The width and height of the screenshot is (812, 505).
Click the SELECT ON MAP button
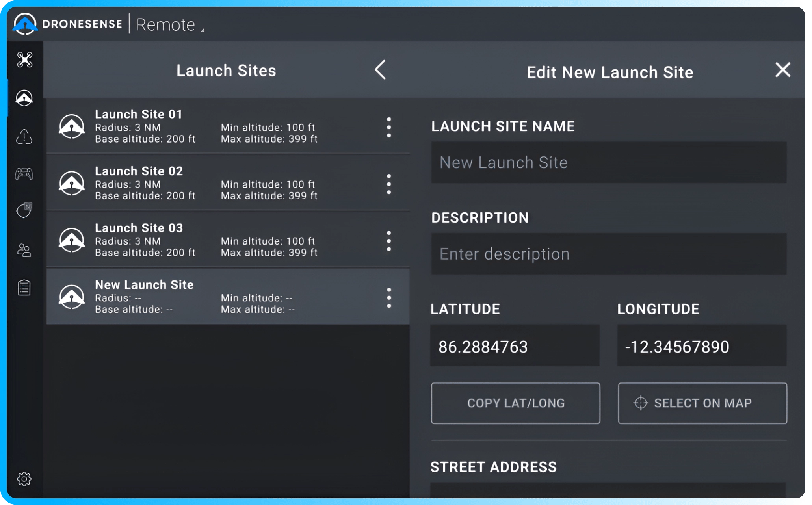click(x=702, y=403)
